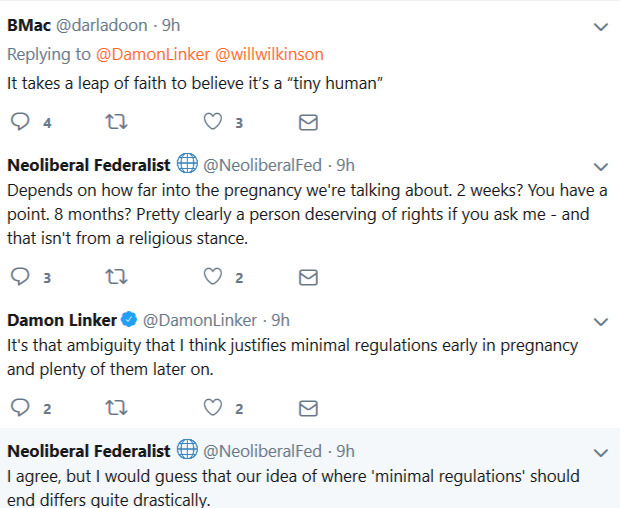Open Damon Linker's profile name

coord(62,320)
